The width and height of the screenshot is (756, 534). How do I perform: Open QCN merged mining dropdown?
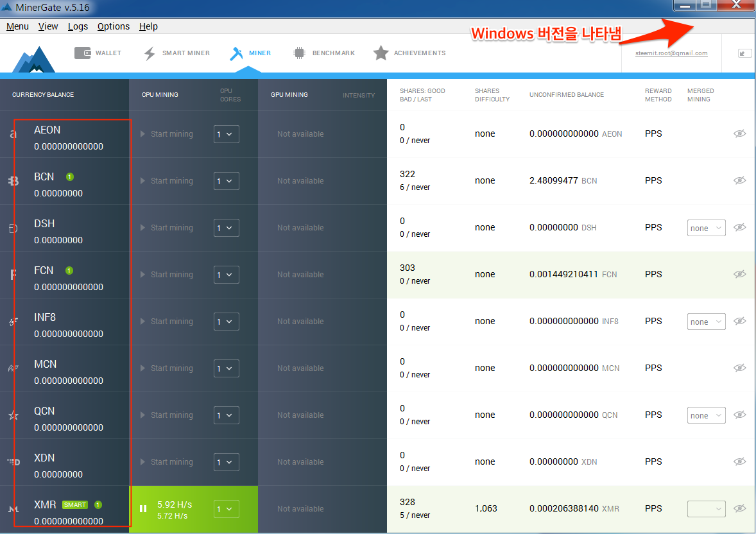(x=707, y=415)
